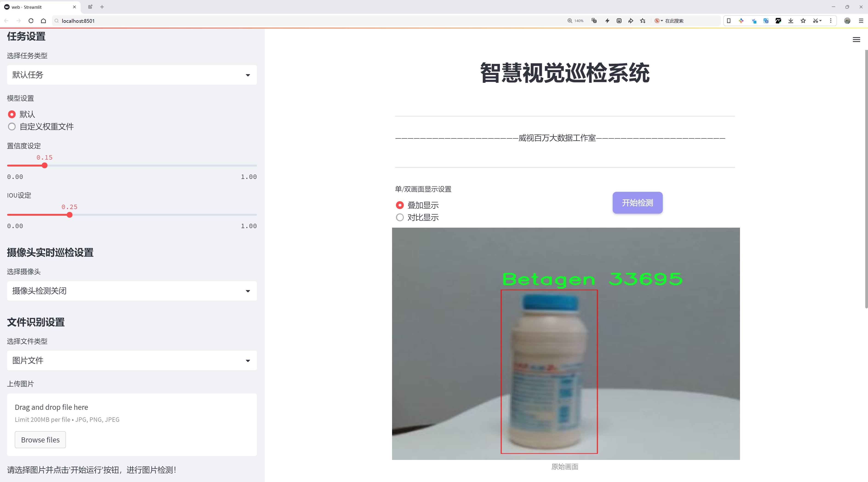Viewport: 868px width, 482px height.
Task: Click the Sogou search engine icon
Action: (657, 21)
